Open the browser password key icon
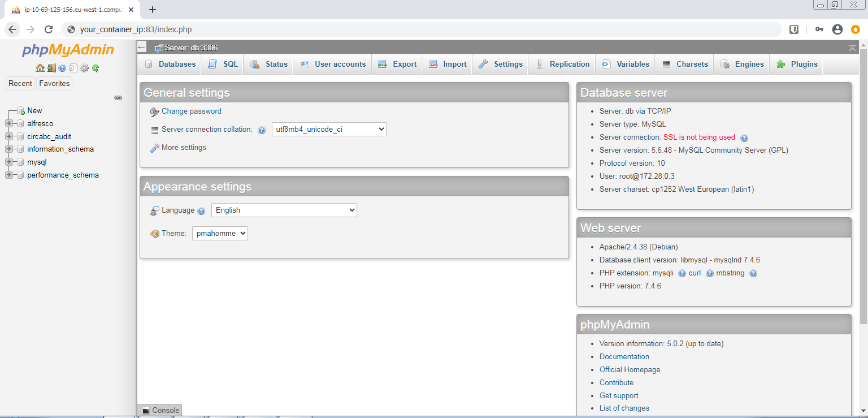The height and width of the screenshot is (418, 868). click(819, 29)
